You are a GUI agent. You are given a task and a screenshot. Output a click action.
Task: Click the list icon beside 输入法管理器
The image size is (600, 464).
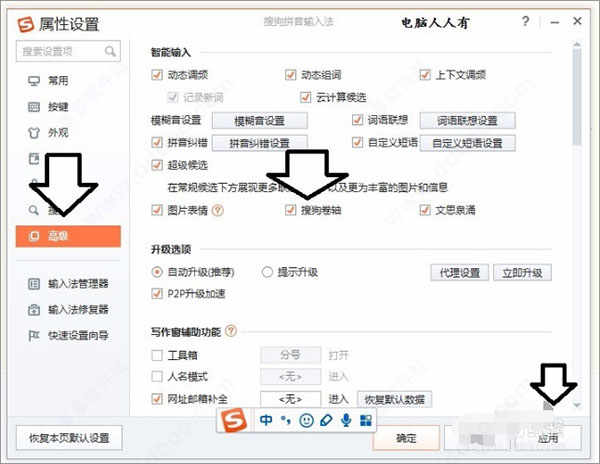point(34,284)
